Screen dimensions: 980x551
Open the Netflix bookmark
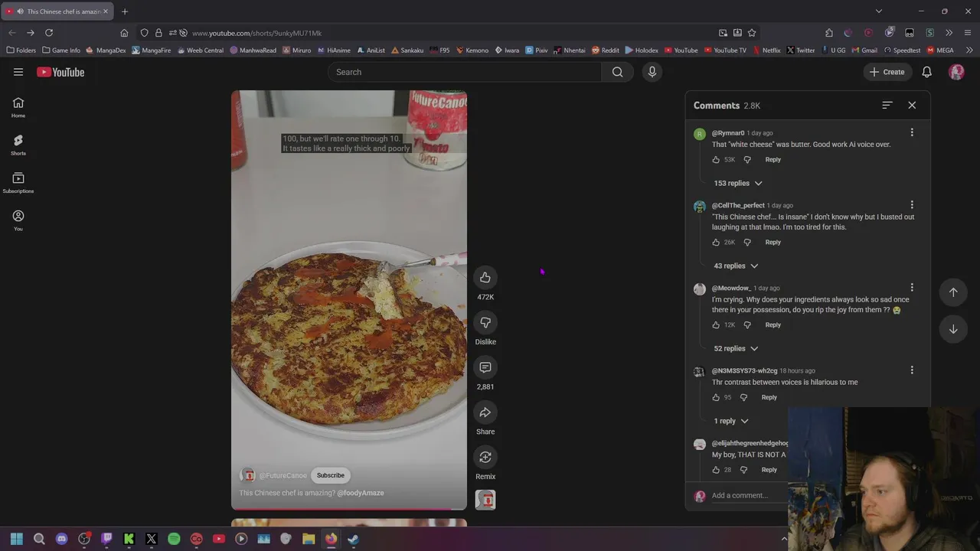coord(766,51)
